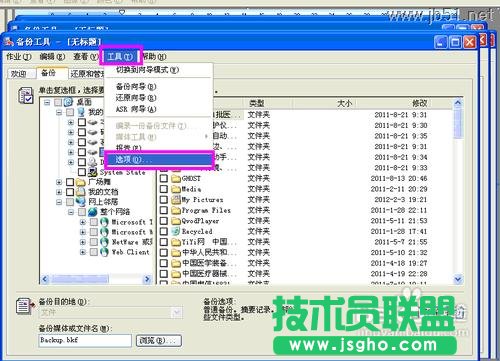Click the 浏览(B)... browse button
Screen dimensions: 500x361
[x=159, y=341]
